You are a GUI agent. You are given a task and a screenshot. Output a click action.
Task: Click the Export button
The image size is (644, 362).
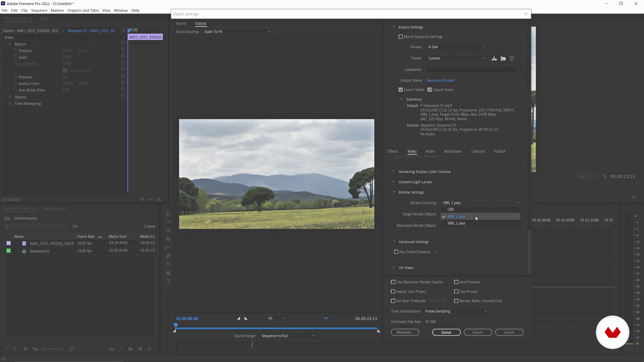[478, 332]
